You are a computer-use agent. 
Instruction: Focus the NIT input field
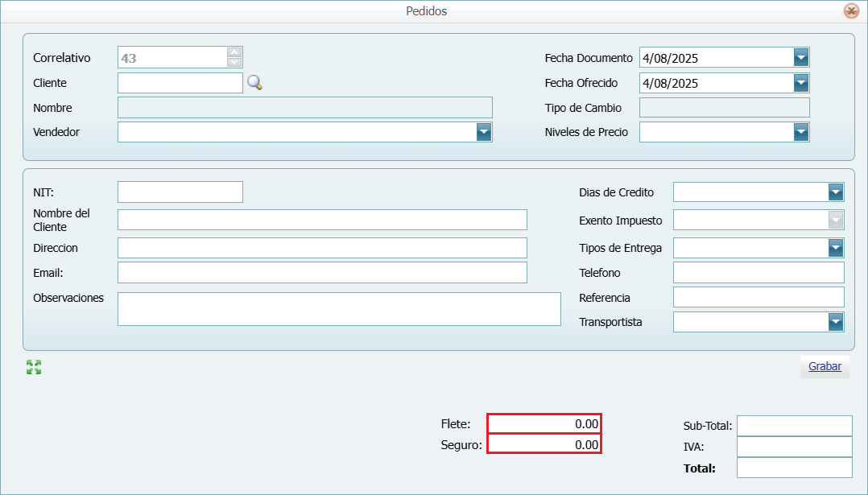[180, 192]
